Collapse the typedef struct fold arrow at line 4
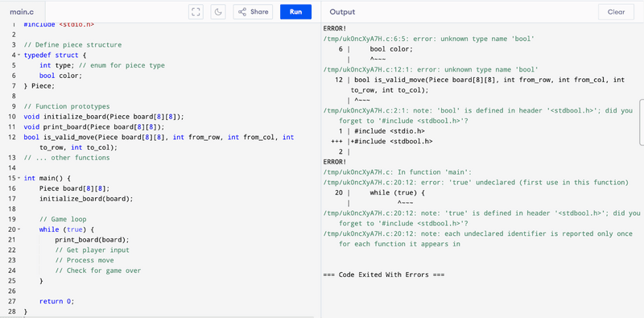Viewport: 644px width, 318px height. click(19, 55)
